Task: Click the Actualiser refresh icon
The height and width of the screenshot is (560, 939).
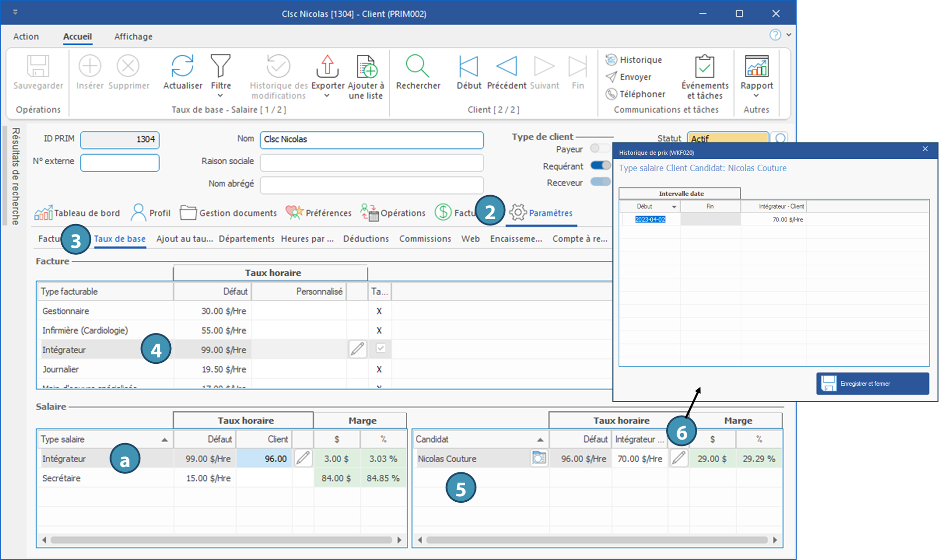Action: click(182, 66)
